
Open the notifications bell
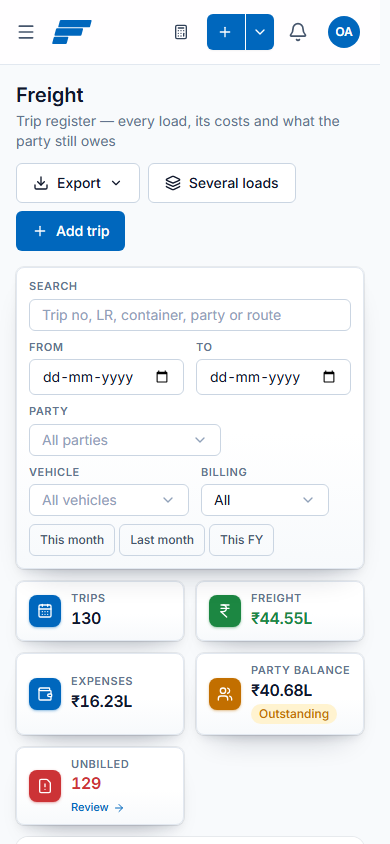(x=298, y=32)
